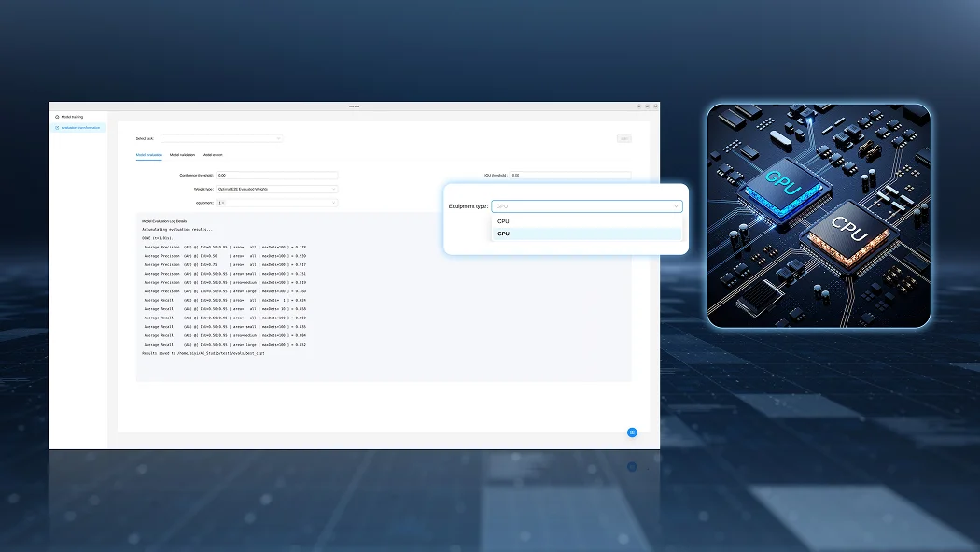This screenshot has width=980, height=552.
Task: Switch to the Model evaluation tab
Action: [x=148, y=155]
